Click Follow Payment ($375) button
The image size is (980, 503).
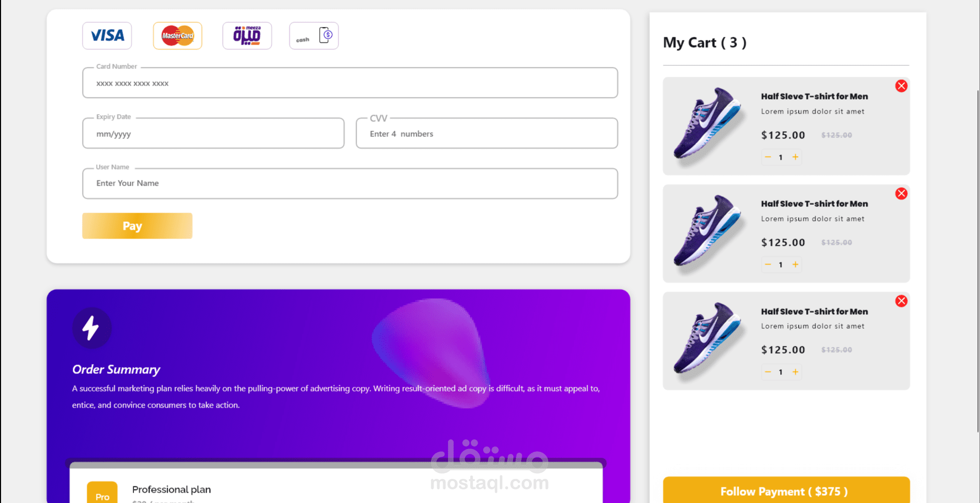click(x=786, y=491)
